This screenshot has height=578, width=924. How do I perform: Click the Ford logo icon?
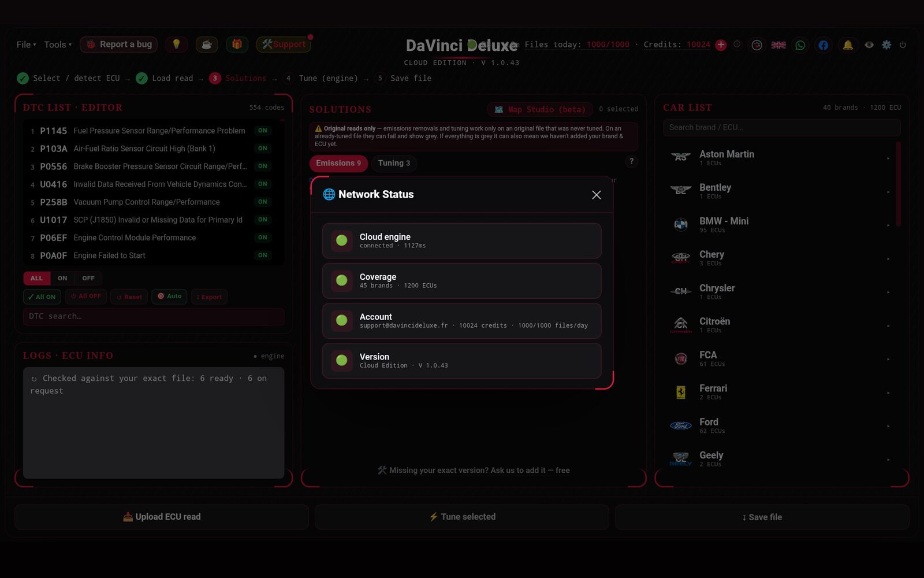click(x=681, y=425)
